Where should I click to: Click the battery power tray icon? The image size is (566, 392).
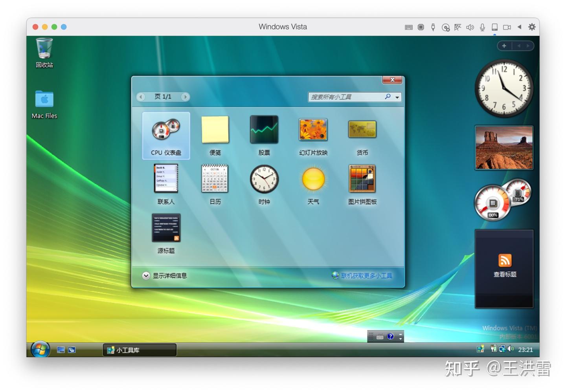point(494,348)
